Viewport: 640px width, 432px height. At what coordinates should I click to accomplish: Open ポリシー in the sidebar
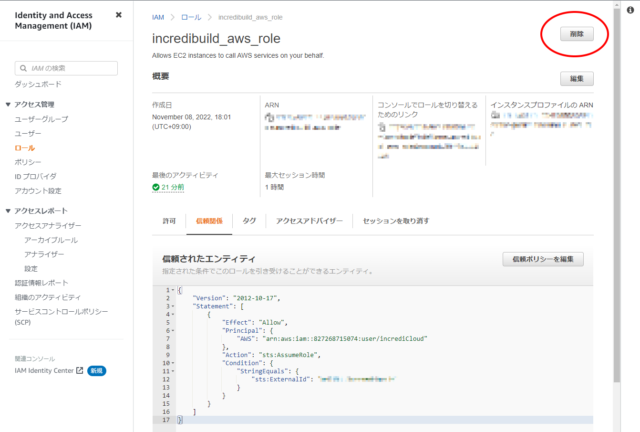pyautogui.click(x=28, y=162)
